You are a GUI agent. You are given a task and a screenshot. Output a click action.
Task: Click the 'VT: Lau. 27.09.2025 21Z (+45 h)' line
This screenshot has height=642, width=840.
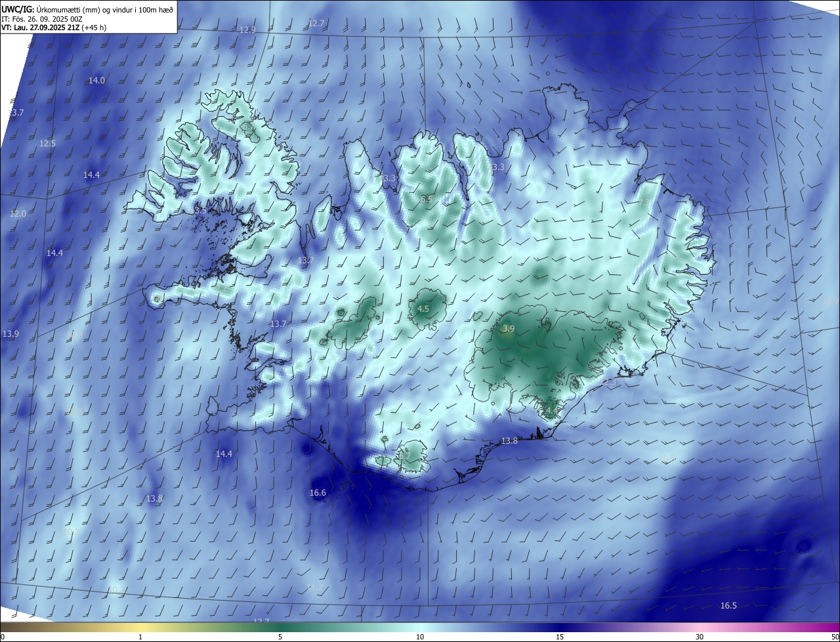pos(54,28)
